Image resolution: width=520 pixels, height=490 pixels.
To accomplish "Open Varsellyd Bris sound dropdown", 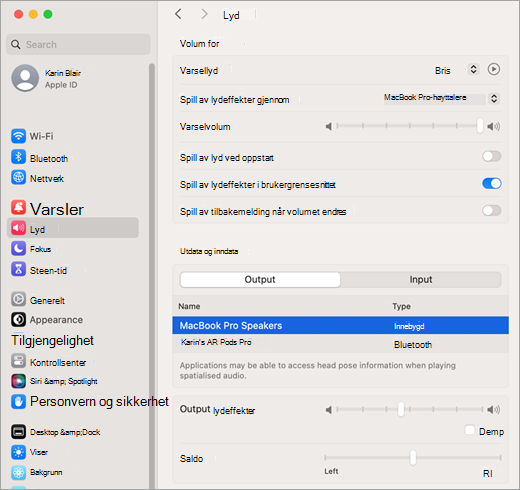I will 473,69.
